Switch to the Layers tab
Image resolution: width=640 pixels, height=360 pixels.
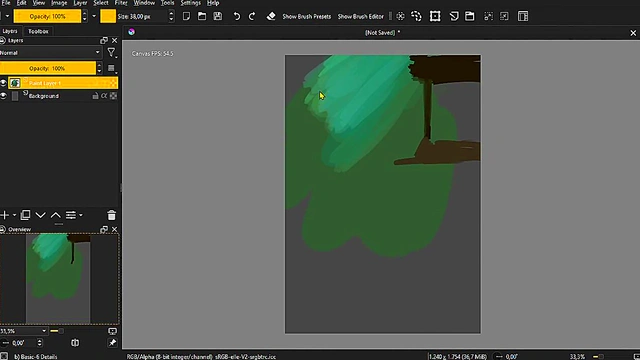(10, 31)
